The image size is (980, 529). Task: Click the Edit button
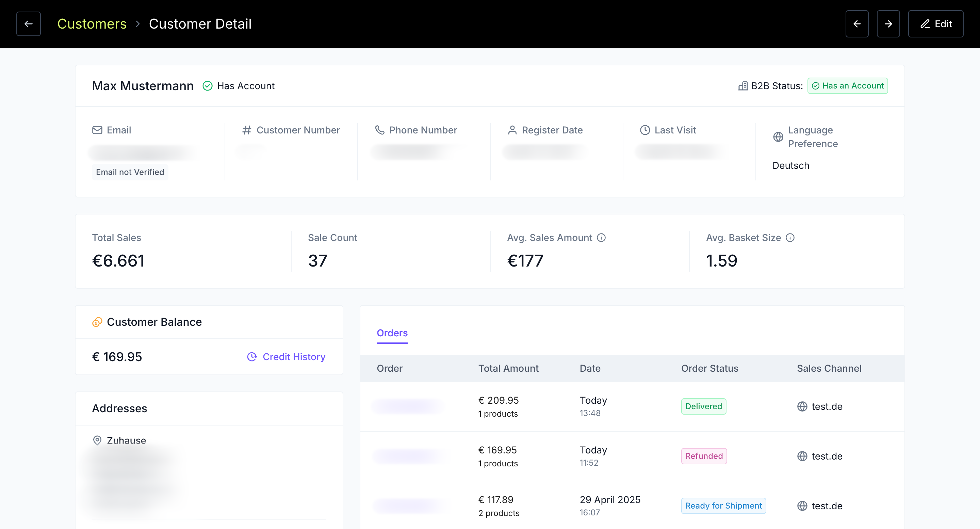(935, 24)
